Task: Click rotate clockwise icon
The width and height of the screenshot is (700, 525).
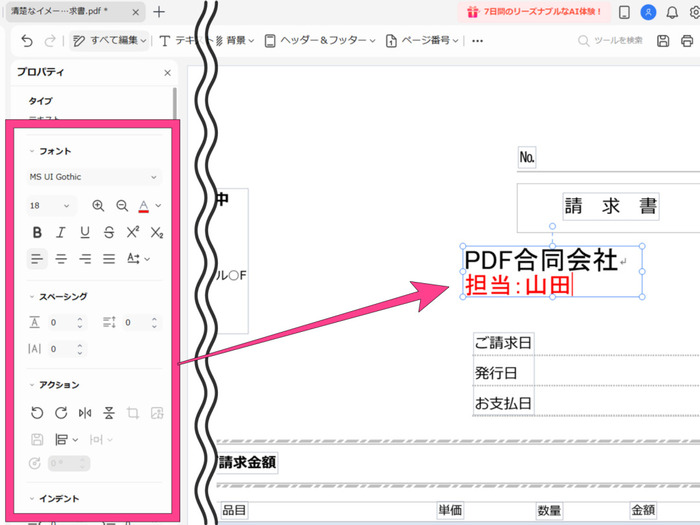Action: point(61,413)
